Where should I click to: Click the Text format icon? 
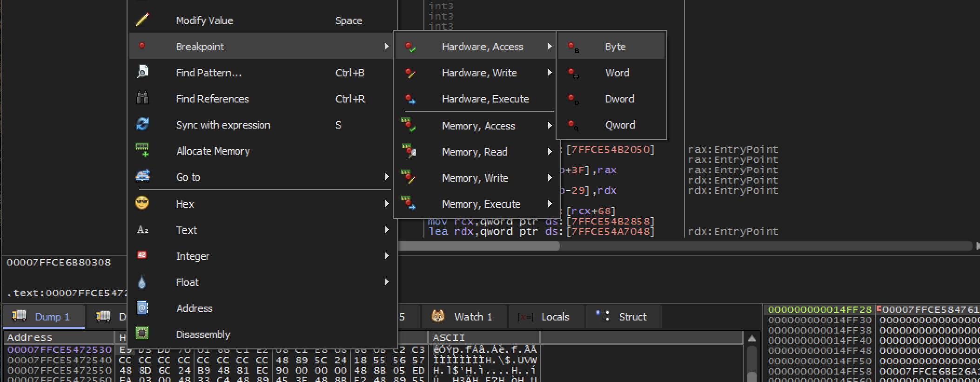click(x=142, y=229)
